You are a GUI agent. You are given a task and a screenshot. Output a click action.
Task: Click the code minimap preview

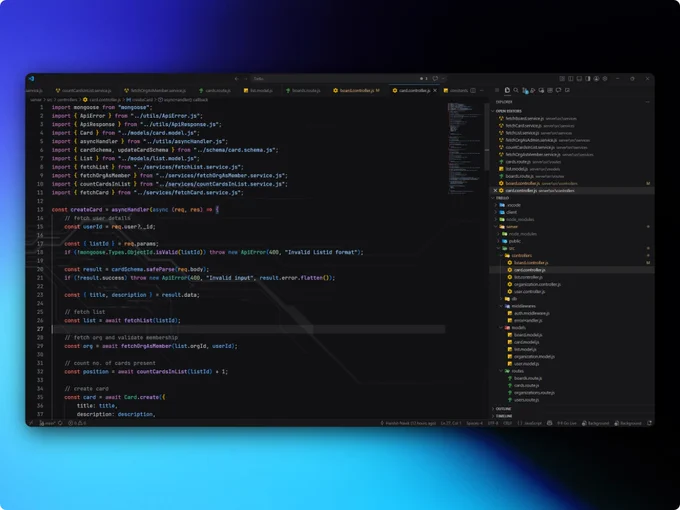click(x=465, y=147)
